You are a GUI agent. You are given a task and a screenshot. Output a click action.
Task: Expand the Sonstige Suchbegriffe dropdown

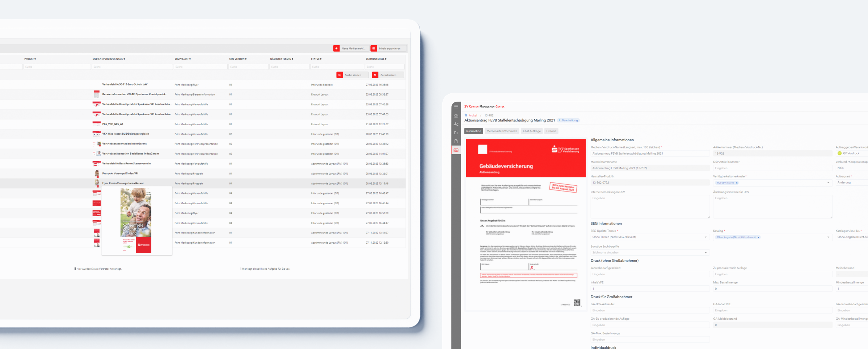705,253
